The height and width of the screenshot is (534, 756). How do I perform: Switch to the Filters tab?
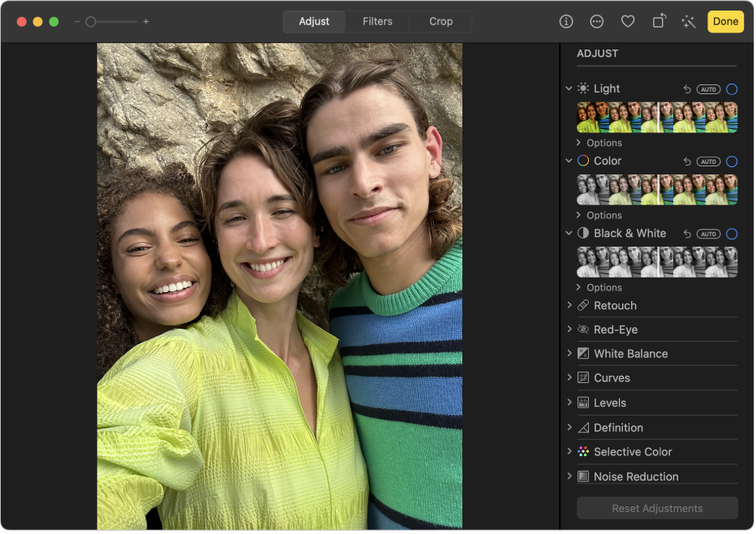[377, 21]
